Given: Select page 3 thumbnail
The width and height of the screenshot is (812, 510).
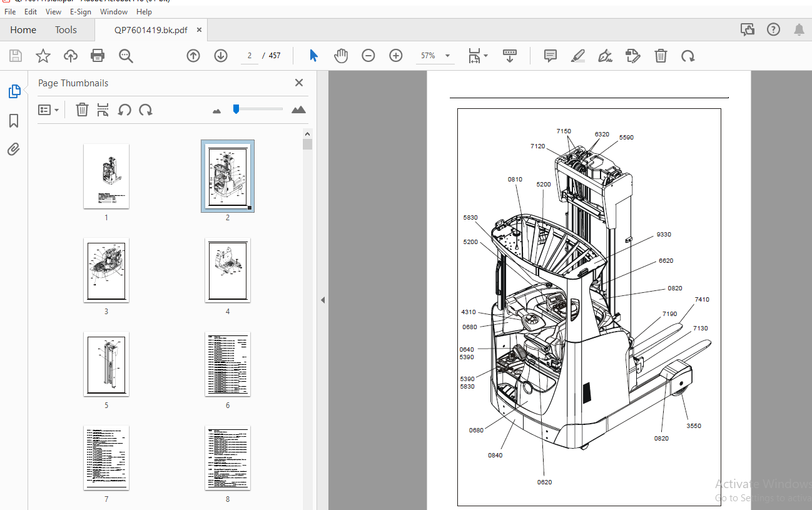Looking at the screenshot, I should point(106,270).
